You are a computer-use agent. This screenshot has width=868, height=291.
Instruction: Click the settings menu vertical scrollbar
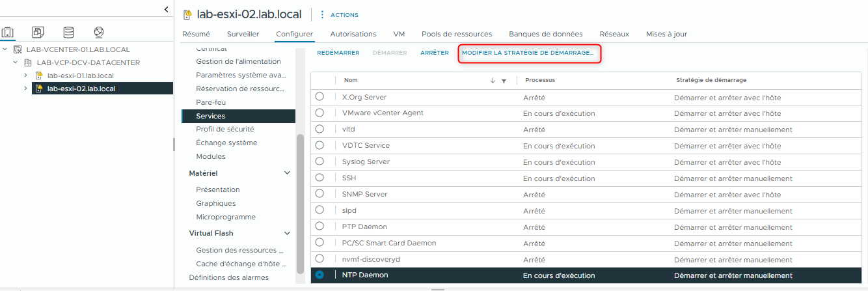[299, 204]
